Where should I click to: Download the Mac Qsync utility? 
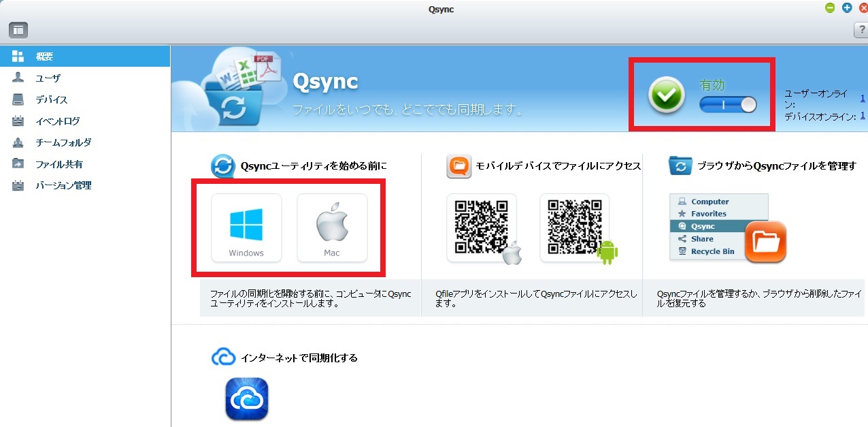[332, 228]
